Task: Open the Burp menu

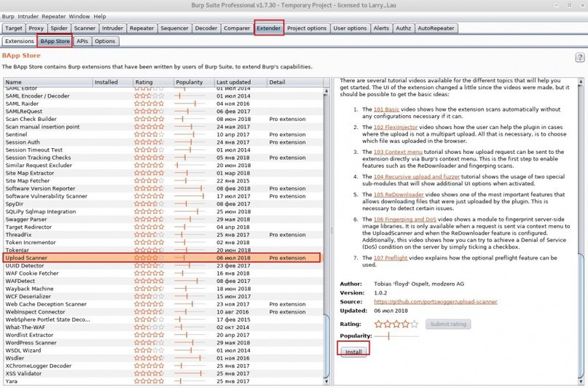Action: point(8,17)
